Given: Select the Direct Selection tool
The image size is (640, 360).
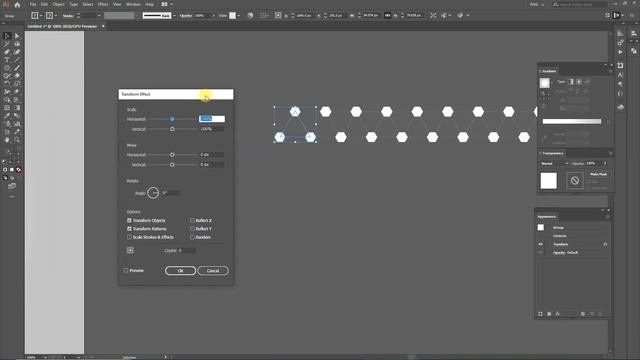Looking at the screenshot, I should click(17, 36).
